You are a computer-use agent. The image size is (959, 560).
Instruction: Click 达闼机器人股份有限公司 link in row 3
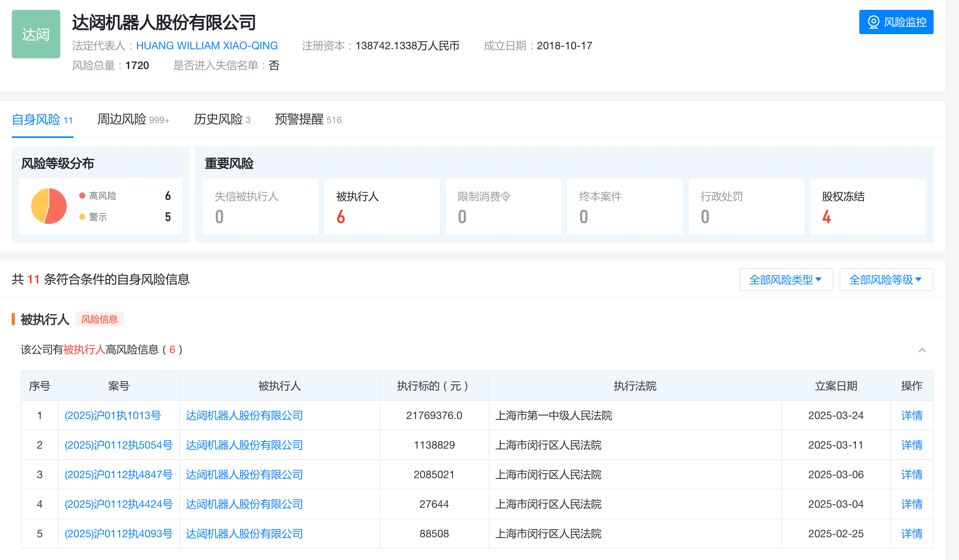coord(244,475)
